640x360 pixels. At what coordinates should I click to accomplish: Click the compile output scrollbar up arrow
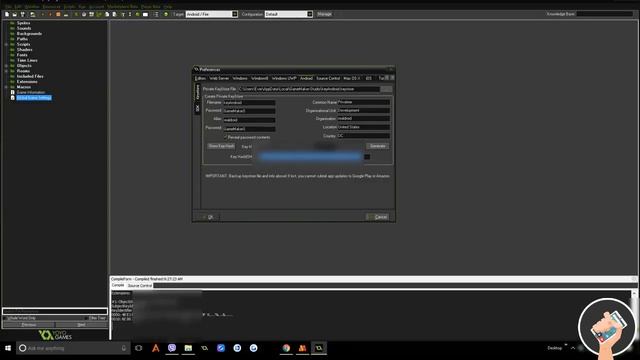tap(634, 293)
